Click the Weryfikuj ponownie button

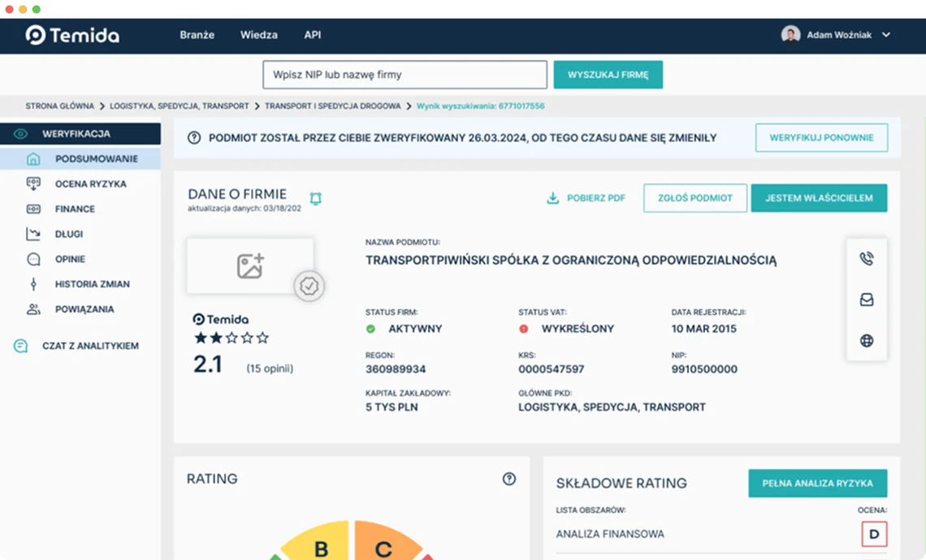pos(821,137)
